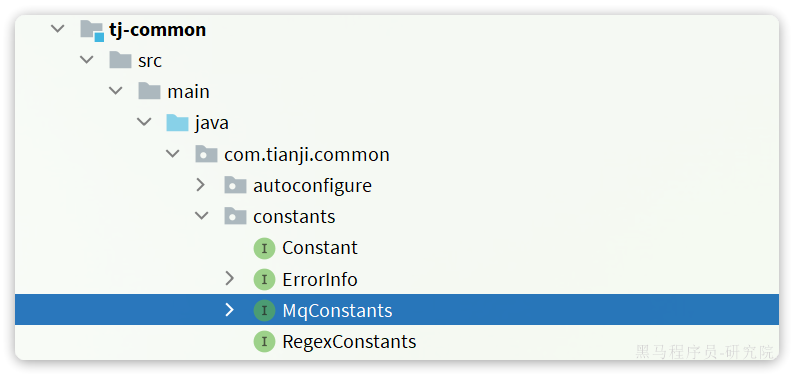Select the MqConstants highlighted row
794x377 pixels.
click(397, 310)
